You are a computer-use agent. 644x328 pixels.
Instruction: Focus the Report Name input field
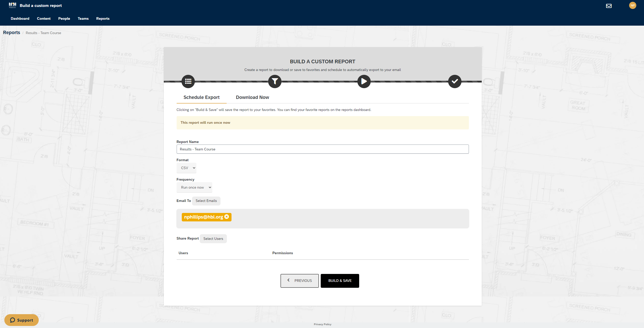(323, 149)
